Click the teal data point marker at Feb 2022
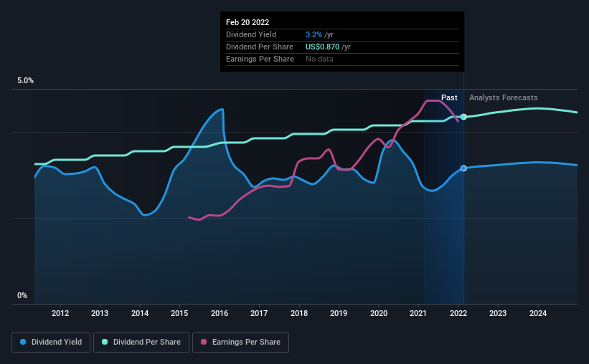 tap(463, 117)
